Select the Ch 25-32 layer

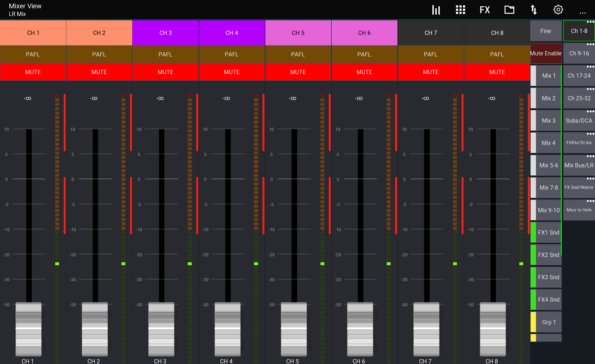pyautogui.click(x=579, y=98)
